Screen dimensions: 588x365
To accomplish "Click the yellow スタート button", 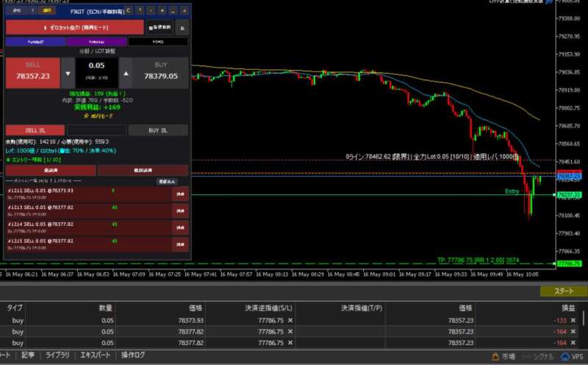I will point(564,291).
